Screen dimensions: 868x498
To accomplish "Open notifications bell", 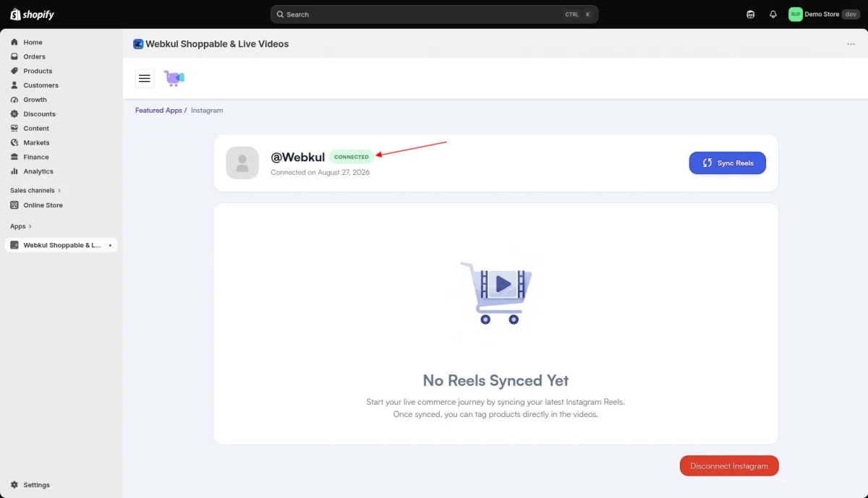I will point(773,14).
